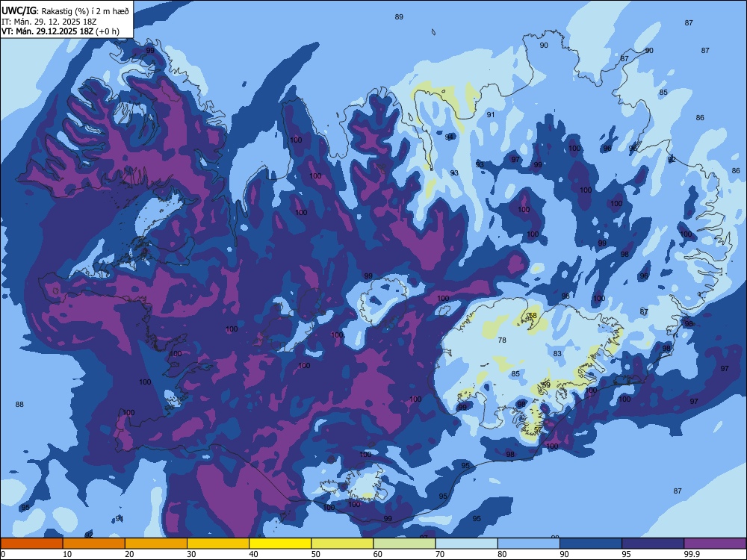
Task: Click the legend tick label 60
Action: point(378,554)
